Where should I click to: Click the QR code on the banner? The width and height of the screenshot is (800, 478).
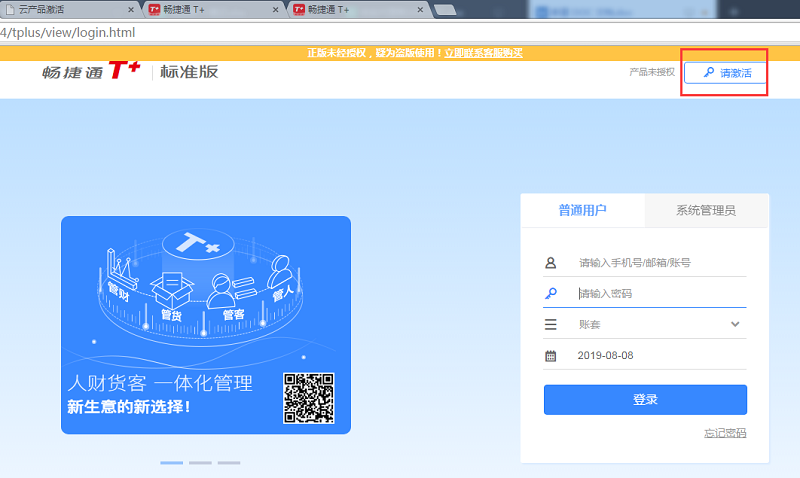click(309, 398)
